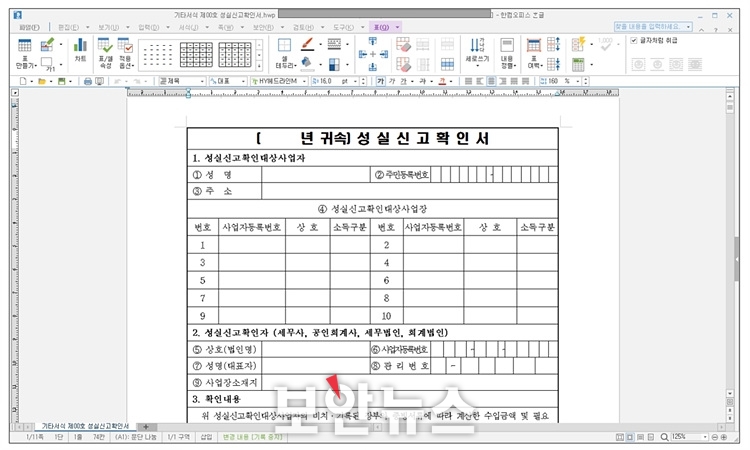Collapse the ribbon with the up chevron
This screenshot has height=450, width=750.
(x=701, y=29)
